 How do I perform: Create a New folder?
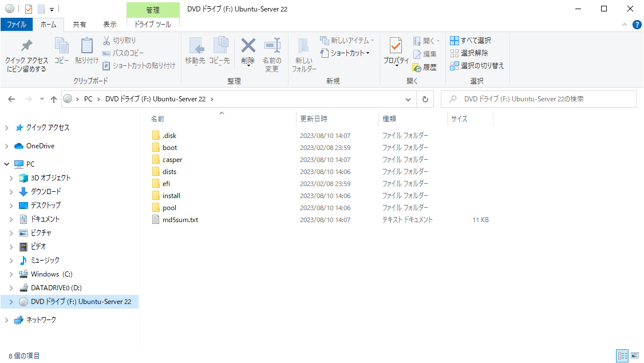[304, 55]
